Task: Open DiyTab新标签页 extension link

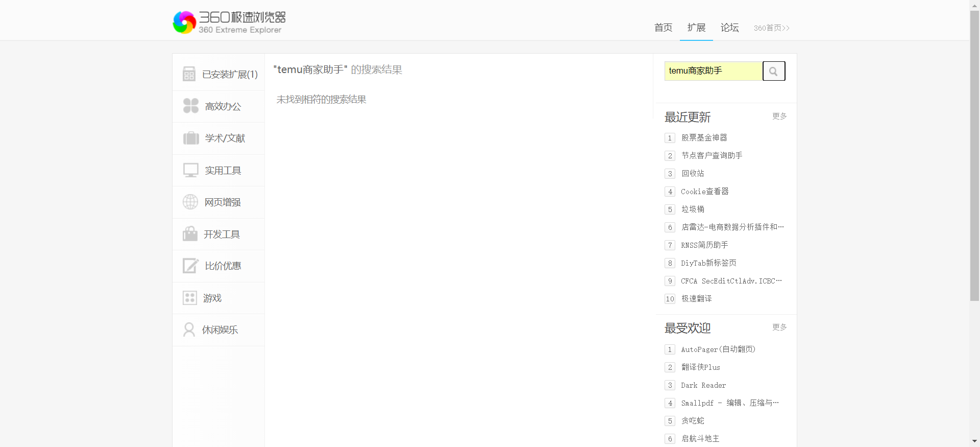Action: tap(708, 263)
